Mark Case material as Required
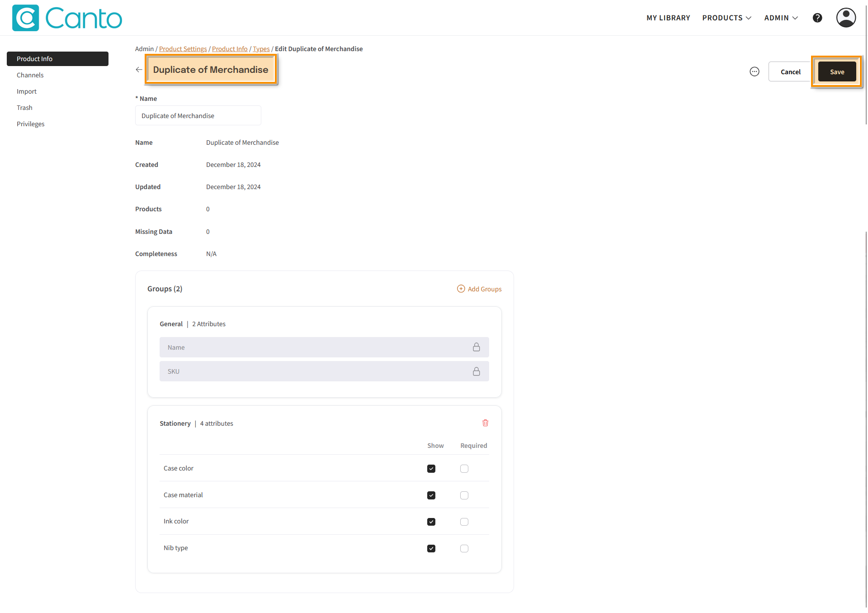This screenshot has height=613, width=868. point(464,495)
